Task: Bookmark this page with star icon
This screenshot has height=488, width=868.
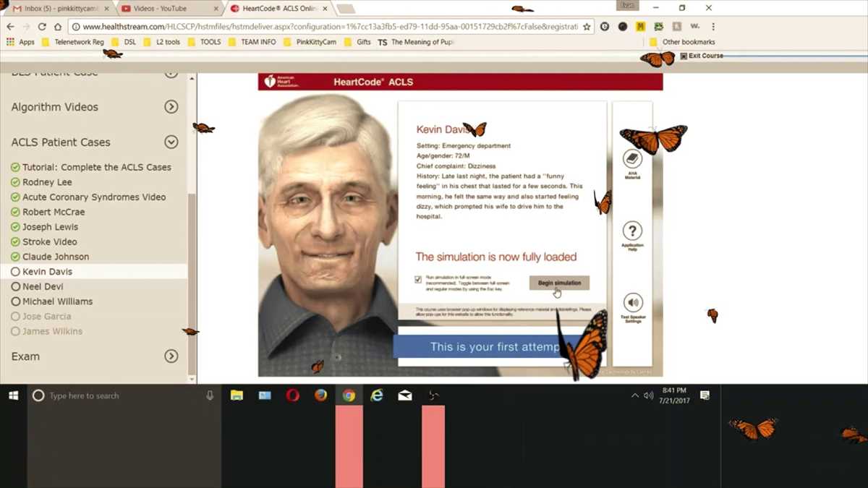Action: [x=586, y=26]
